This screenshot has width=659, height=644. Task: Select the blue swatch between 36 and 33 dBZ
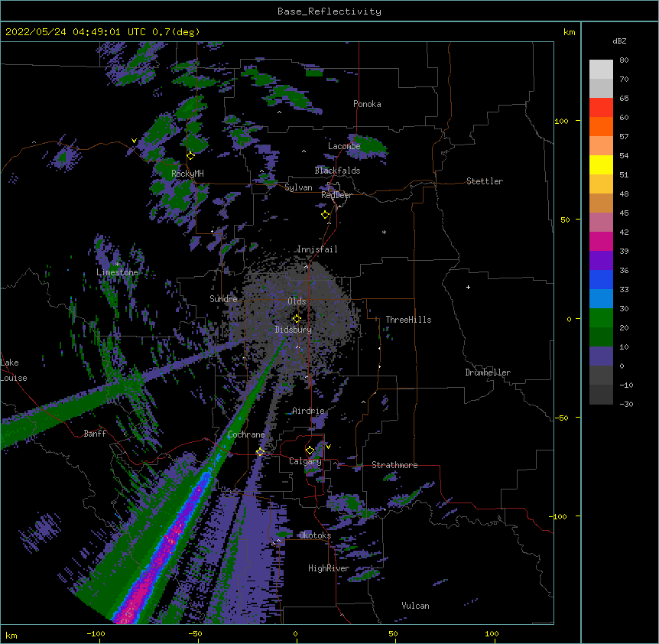(x=601, y=279)
